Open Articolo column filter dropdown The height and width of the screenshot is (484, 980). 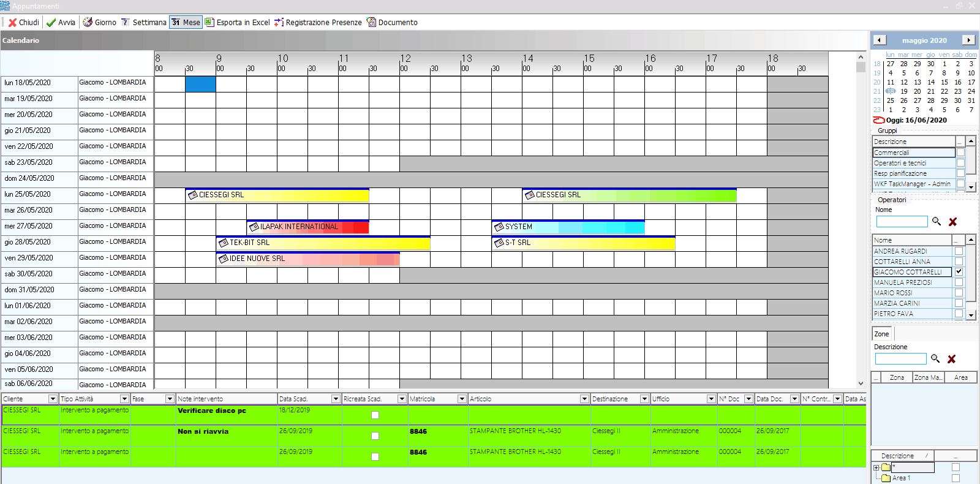(x=584, y=399)
